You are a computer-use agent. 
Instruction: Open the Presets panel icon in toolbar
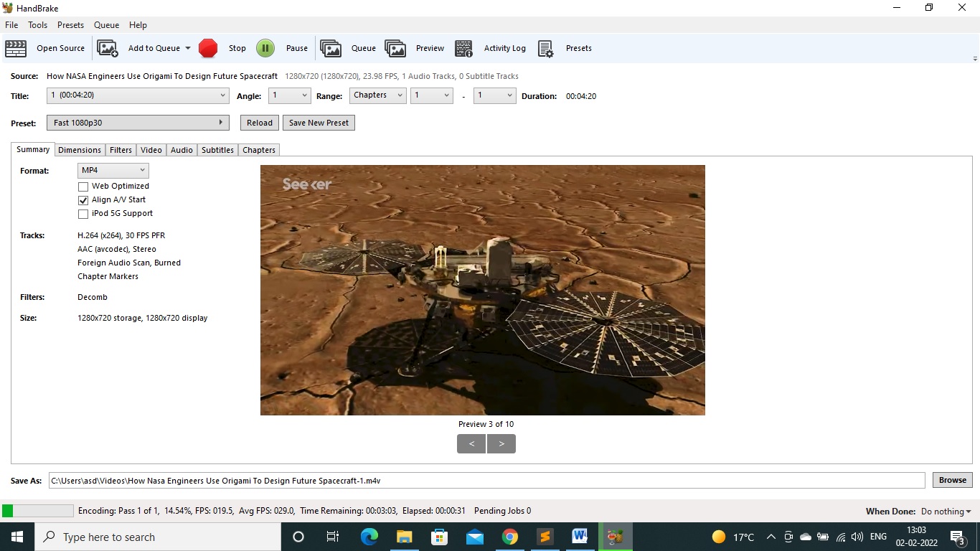pyautogui.click(x=545, y=48)
